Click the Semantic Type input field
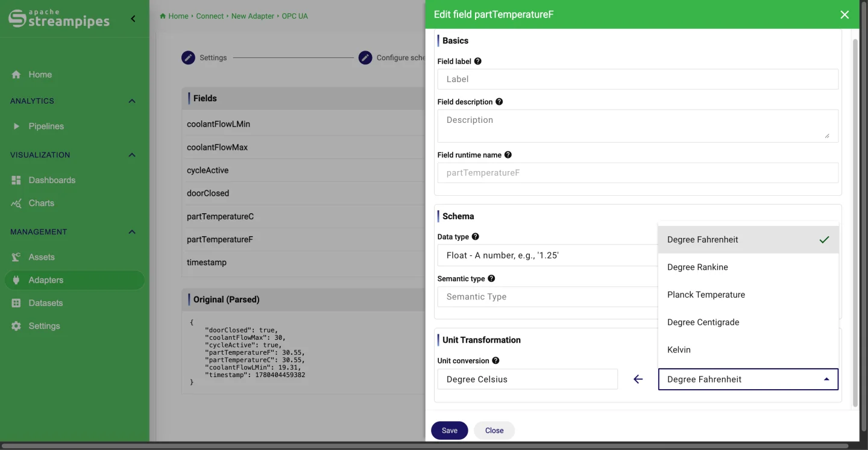Screen dimensions: 868x450 coord(547,296)
